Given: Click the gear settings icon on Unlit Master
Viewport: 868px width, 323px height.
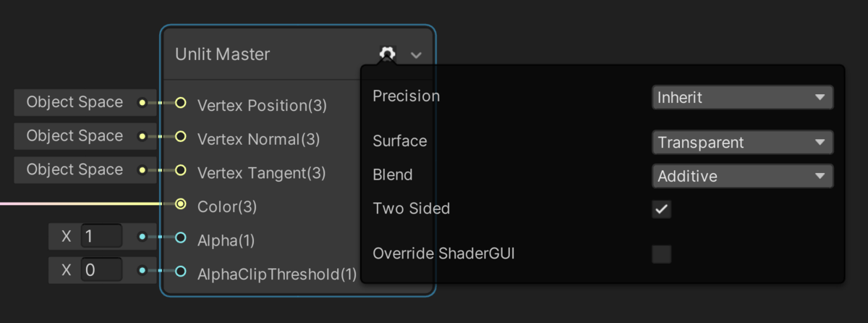Looking at the screenshot, I should 387,54.
